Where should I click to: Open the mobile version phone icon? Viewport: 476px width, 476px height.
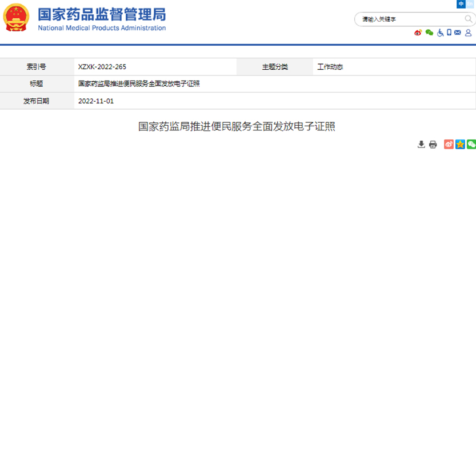pos(449,33)
